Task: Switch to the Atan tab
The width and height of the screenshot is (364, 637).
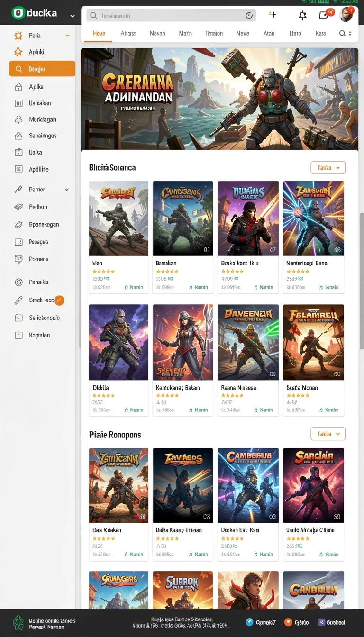Action: click(x=269, y=33)
